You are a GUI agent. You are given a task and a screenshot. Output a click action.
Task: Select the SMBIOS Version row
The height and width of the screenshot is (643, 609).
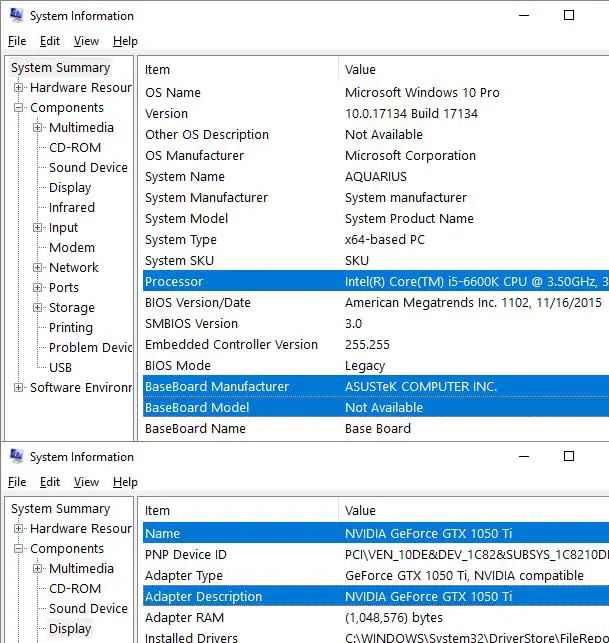(376, 324)
